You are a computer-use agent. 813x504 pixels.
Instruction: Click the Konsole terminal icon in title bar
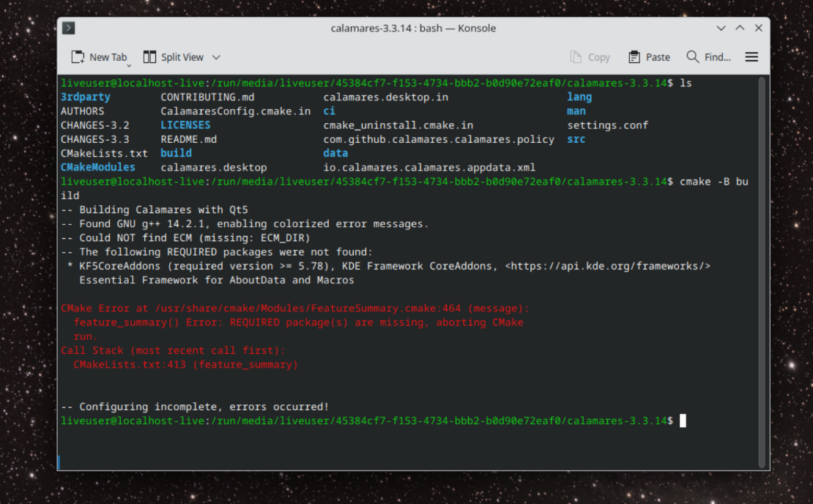coord(68,28)
